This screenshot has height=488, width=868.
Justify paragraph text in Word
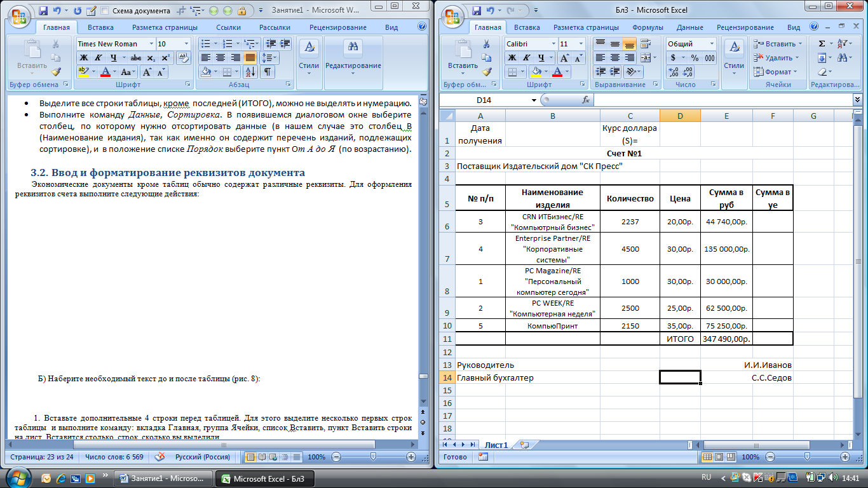click(250, 58)
